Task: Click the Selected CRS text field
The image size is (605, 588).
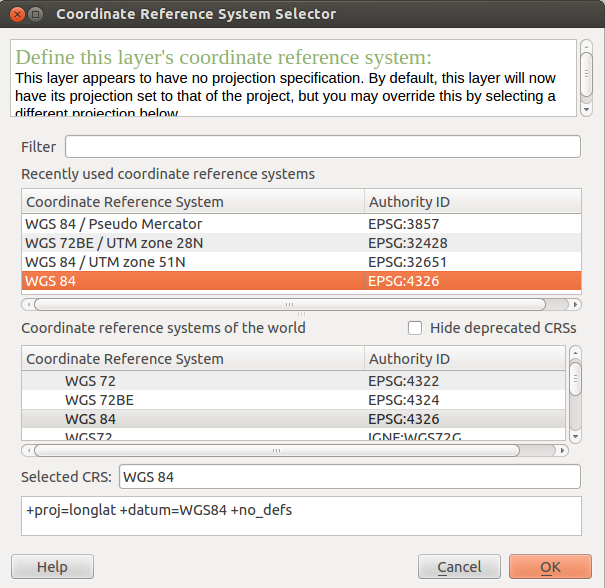Action: pyautogui.click(x=350, y=477)
